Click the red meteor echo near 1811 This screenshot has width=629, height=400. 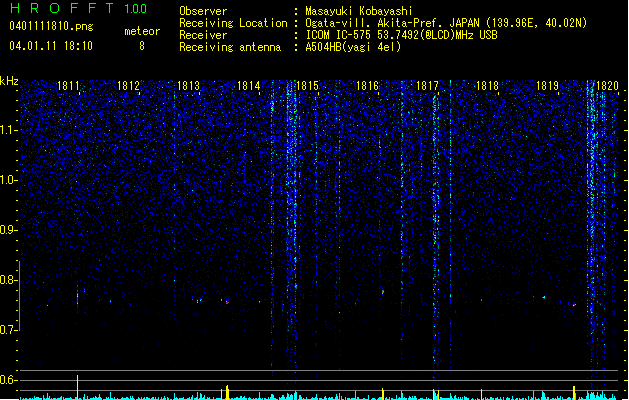[x=77, y=299]
